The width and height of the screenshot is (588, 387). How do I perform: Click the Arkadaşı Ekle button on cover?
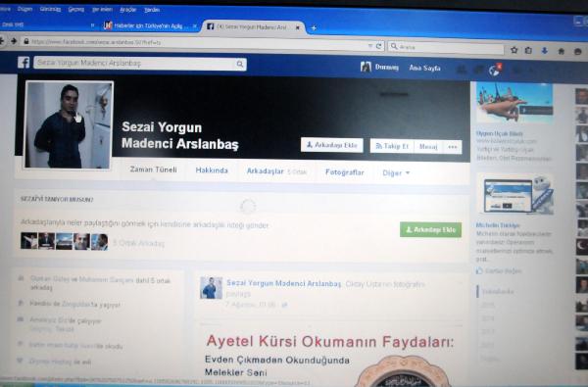click(x=332, y=145)
